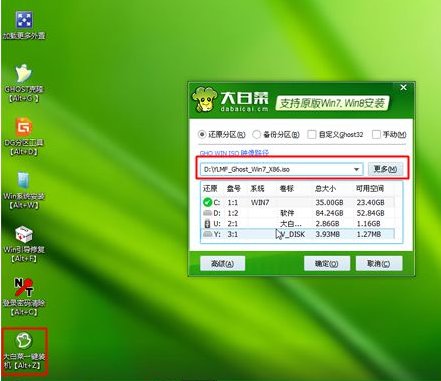The image size is (441, 381).
Task: Click the 盘号 column header
Action: pyautogui.click(x=234, y=188)
